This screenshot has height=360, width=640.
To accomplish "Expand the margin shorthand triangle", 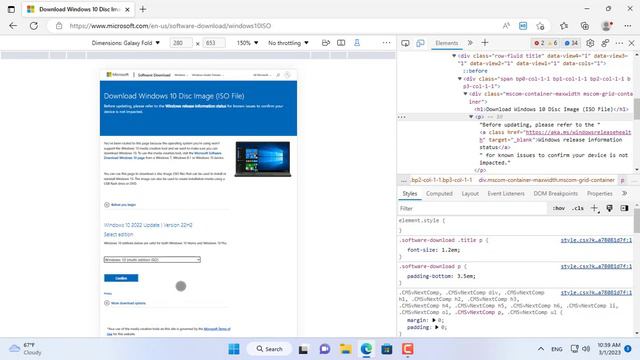I will (x=434, y=320).
